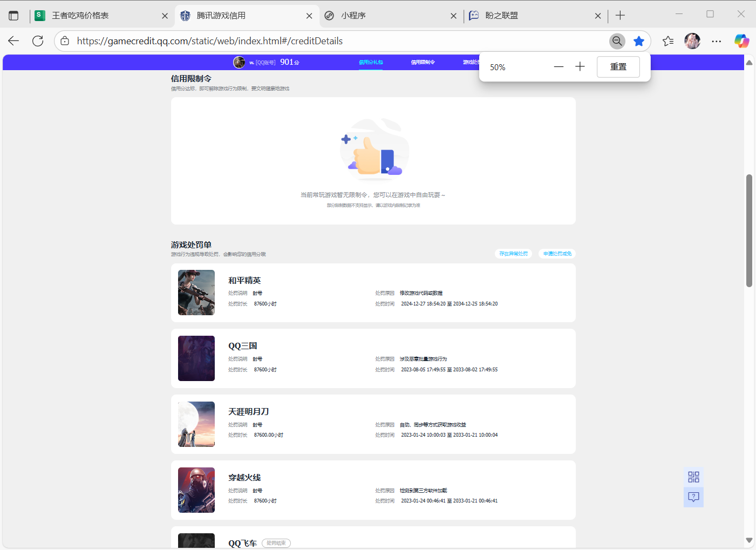Go back to the previous page

point(13,41)
